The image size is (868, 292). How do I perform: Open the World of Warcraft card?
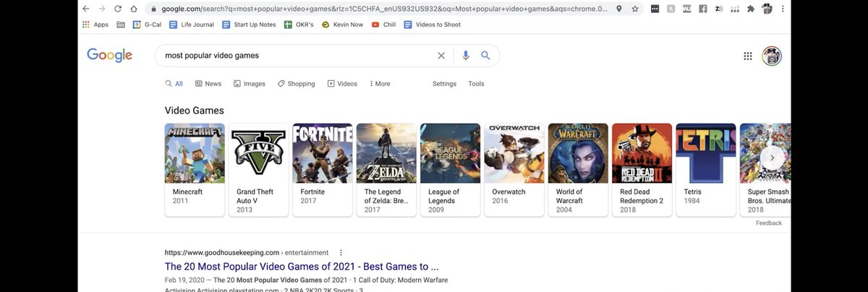(578, 170)
